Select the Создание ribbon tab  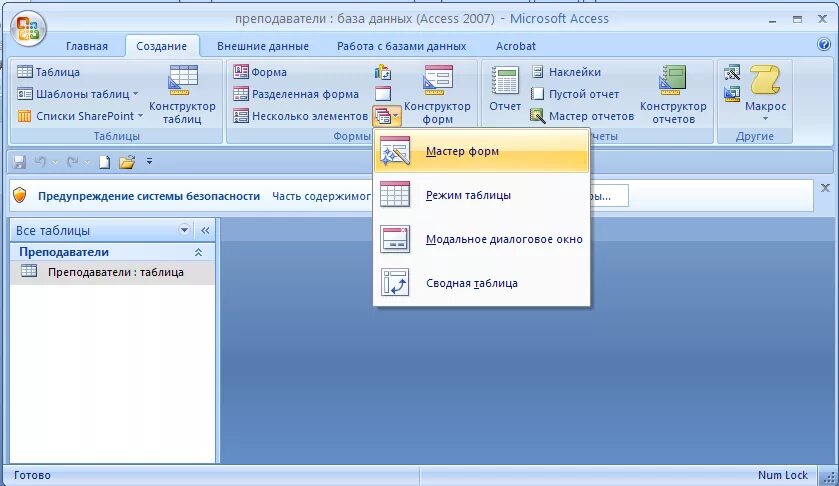(162, 46)
